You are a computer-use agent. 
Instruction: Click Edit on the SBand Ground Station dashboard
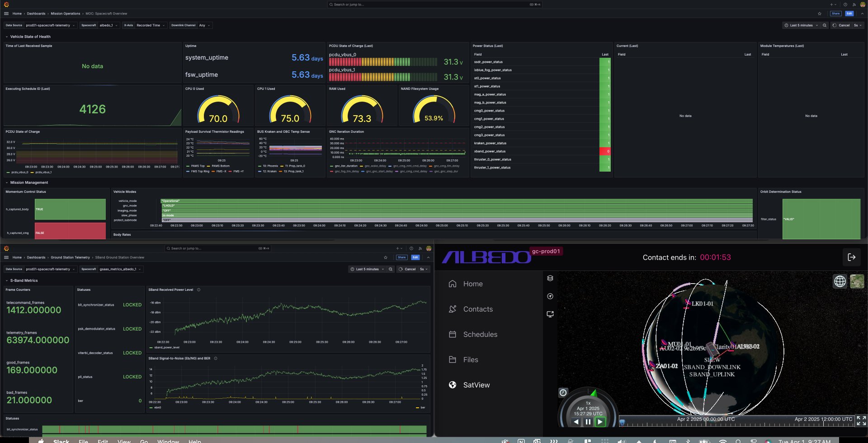click(x=415, y=257)
